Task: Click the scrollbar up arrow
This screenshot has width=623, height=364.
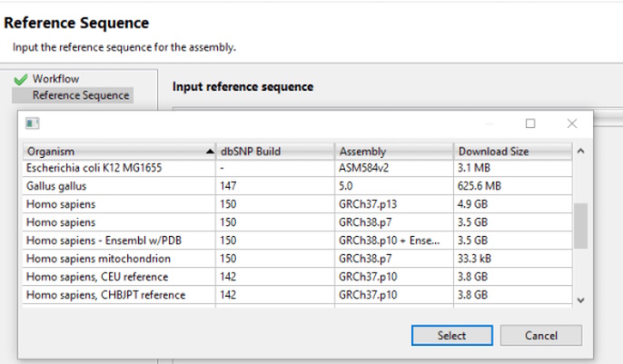Action: tap(580, 151)
